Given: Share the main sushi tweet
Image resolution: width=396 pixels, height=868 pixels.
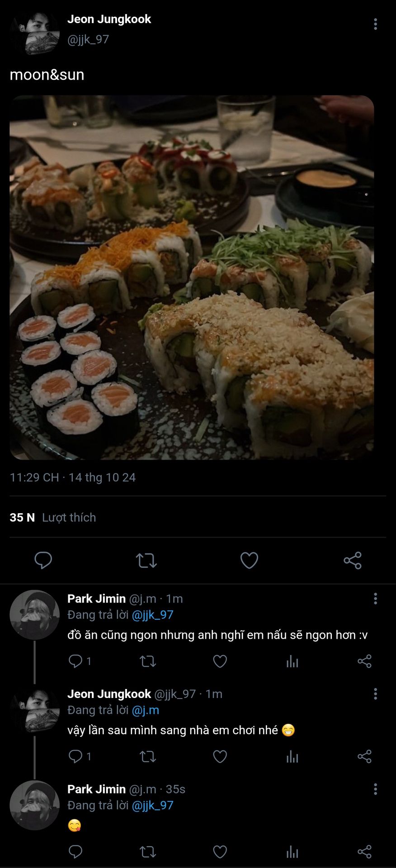Looking at the screenshot, I should point(352,561).
